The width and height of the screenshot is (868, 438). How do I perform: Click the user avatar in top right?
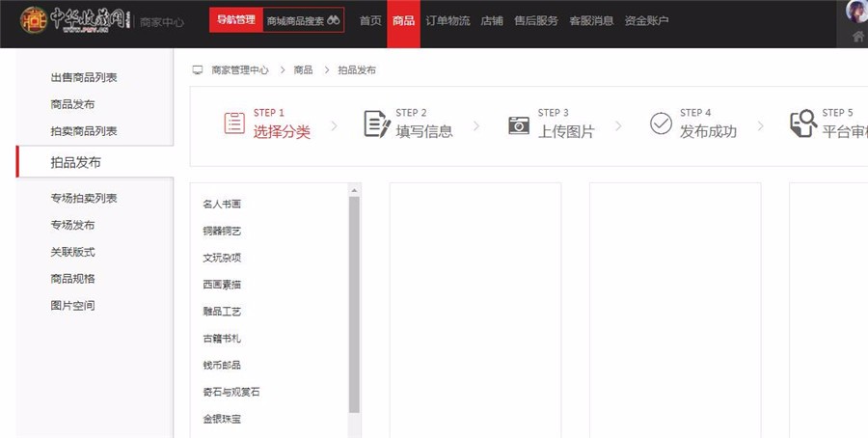(x=855, y=11)
